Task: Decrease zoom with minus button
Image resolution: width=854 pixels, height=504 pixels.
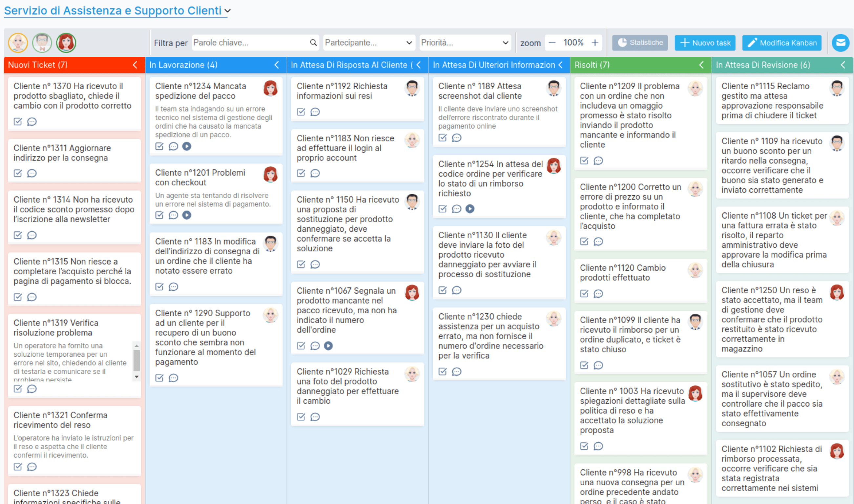Action: point(552,43)
